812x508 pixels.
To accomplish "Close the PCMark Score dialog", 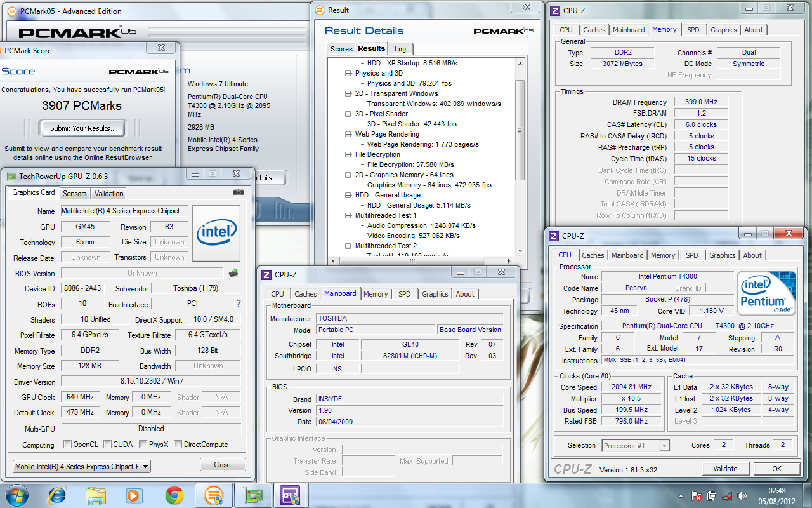I will (x=162, y=48).
